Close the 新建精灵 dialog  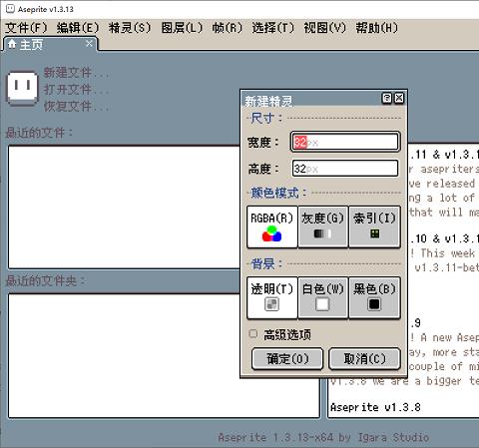point(399,98)
